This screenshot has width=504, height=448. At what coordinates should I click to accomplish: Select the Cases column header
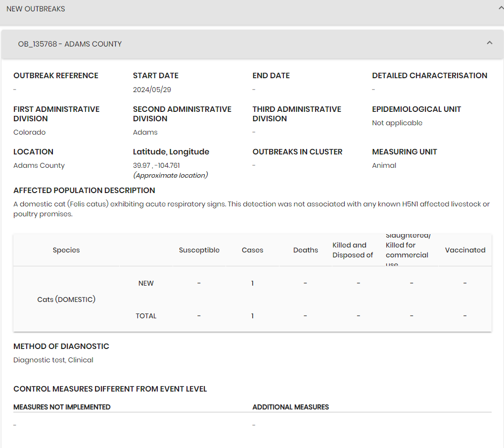[252, 250]
